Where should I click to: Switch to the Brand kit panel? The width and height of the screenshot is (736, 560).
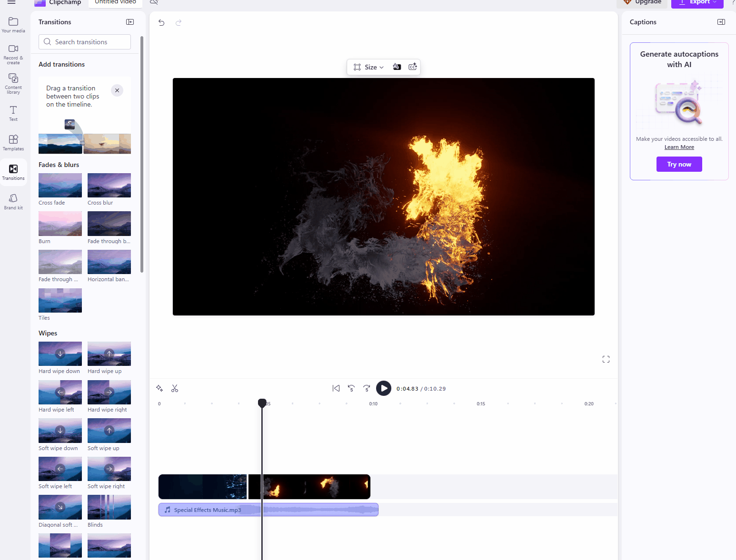pos(13,200)
